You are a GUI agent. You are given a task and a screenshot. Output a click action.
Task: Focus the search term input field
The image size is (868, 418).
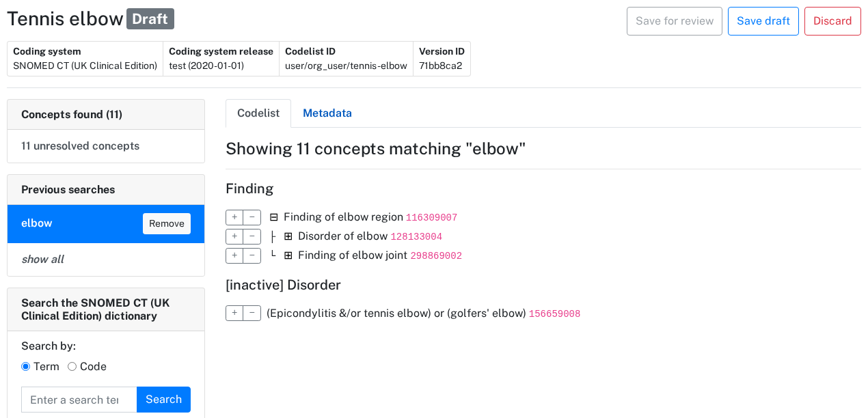tap(79, 400)
